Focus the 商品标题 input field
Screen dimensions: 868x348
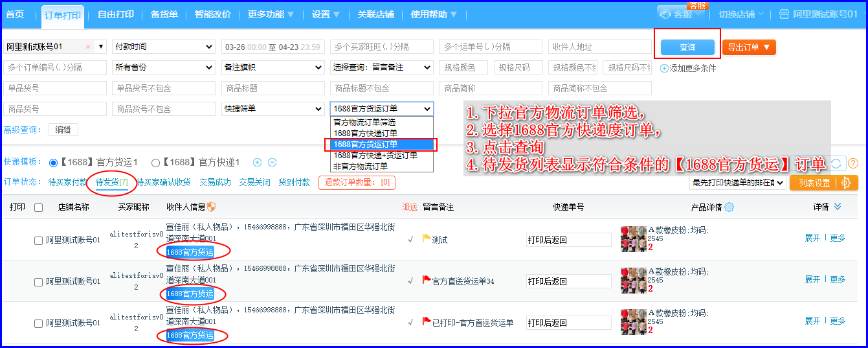[x=273, y=88]
